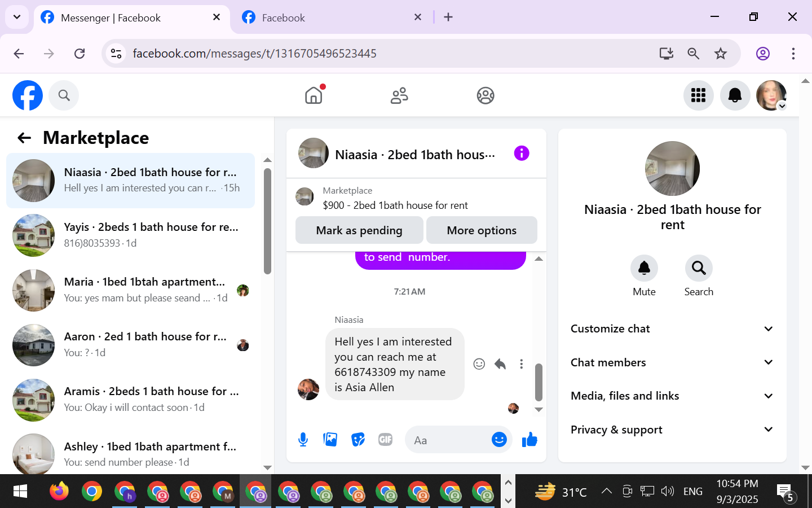812x508 pixels.
Task: Open Chrome profile icon
Action: [x=763, y=54]
